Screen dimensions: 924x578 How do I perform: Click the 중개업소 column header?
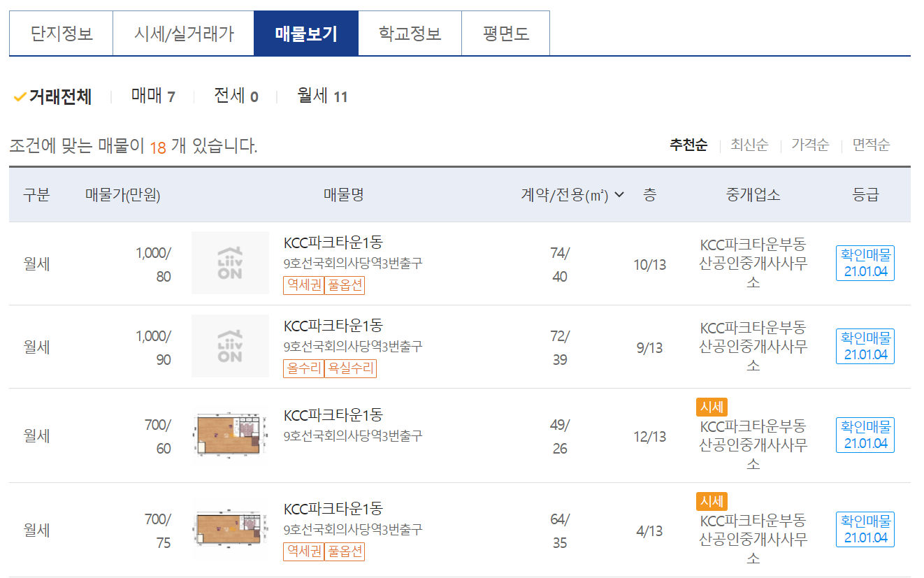tap(753, 195)
